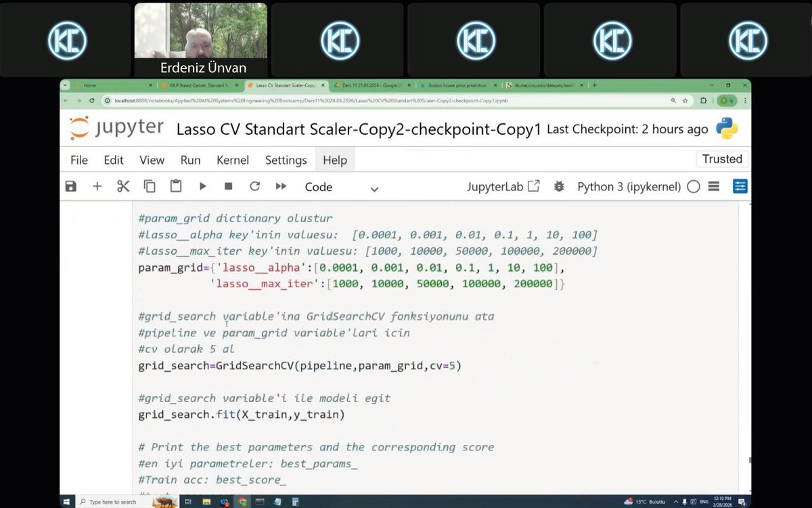Interrupt the kernel with the stop icon

(x=229, y=186)
